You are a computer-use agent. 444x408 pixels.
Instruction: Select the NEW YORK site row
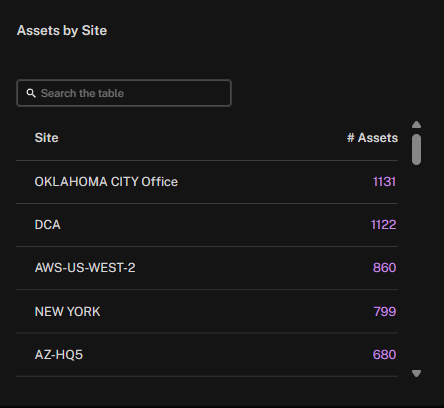tap(207, 311)
